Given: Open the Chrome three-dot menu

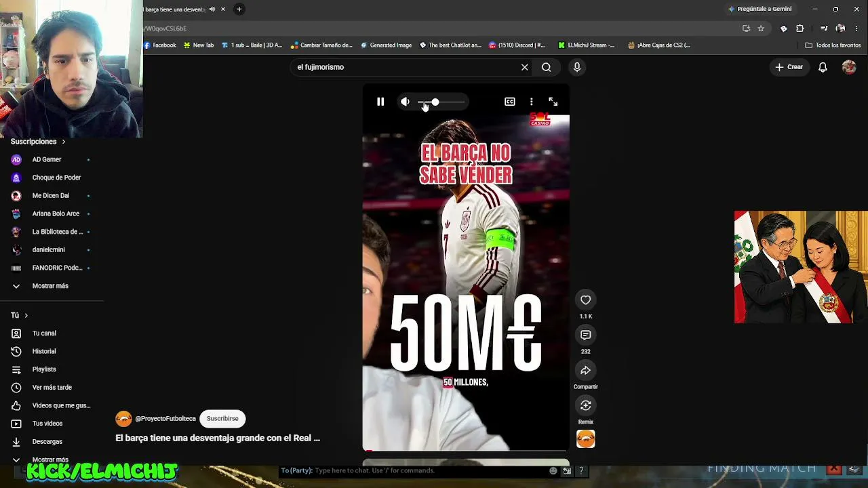Looking at the screenshot, I should 857,28.
